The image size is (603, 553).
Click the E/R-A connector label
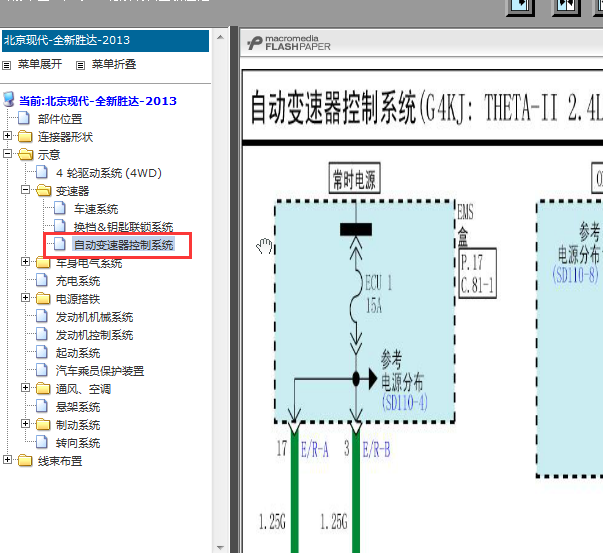[315, 450]
